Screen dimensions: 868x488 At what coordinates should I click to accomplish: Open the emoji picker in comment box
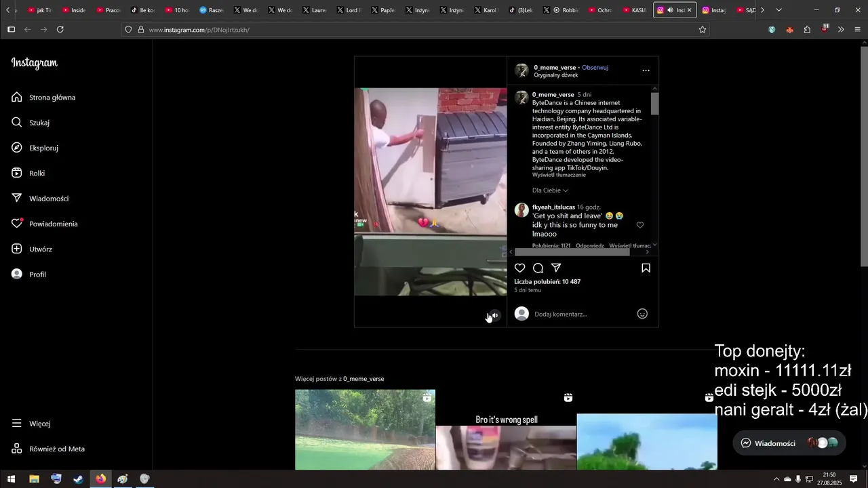642,314
